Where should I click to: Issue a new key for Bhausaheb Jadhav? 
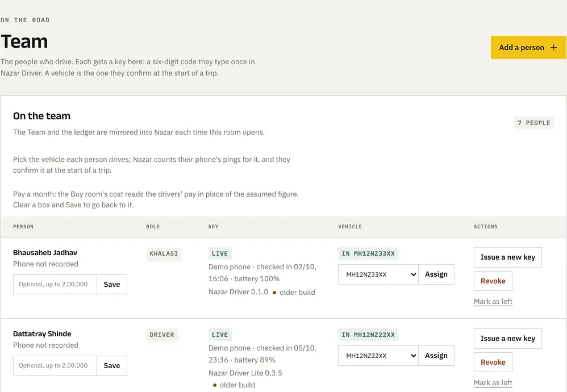508,257
